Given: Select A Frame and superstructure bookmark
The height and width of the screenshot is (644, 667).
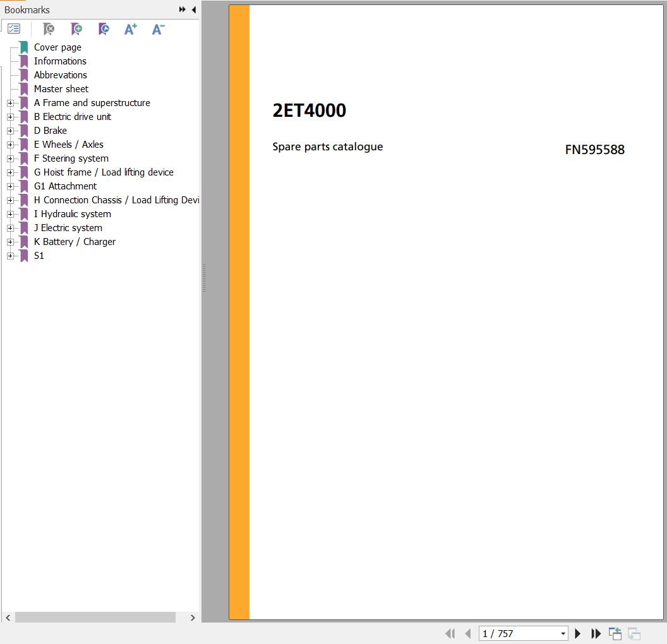Looking at the screenshot, I should [x=92, y=103].
